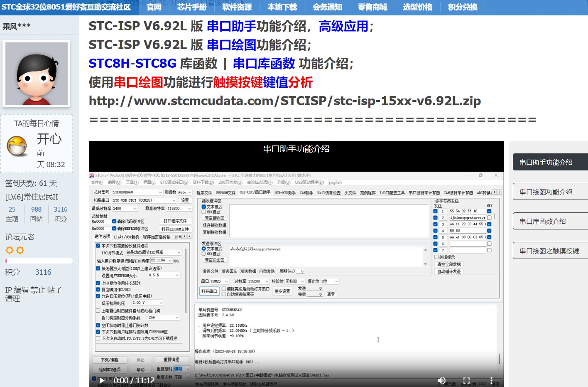Play the embedded video
This screenshot has height=387, width=588.
pos(102,380)
